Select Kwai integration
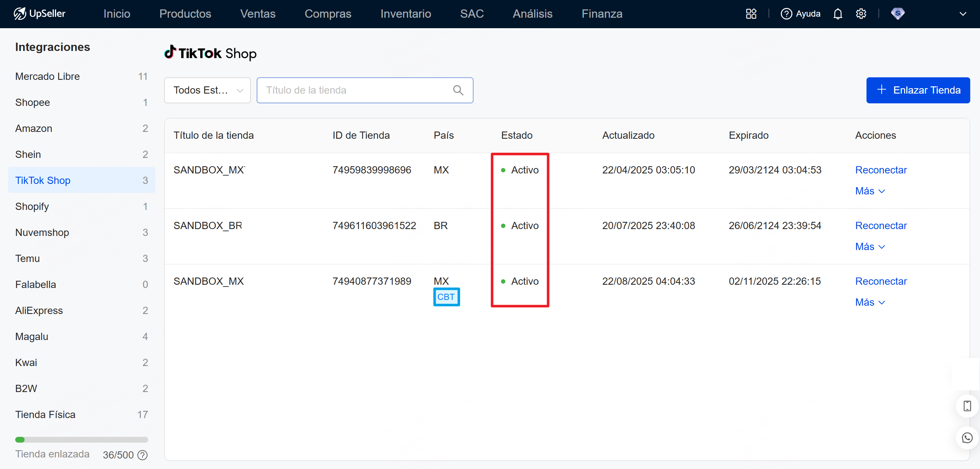The height and width of the screenshot is (469, 980). (81, 362)
